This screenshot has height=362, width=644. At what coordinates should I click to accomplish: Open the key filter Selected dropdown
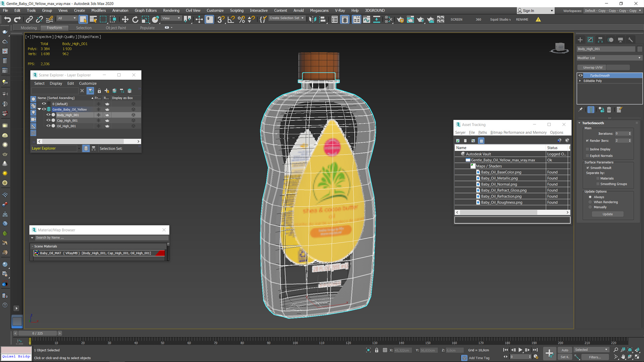[591, 350]
